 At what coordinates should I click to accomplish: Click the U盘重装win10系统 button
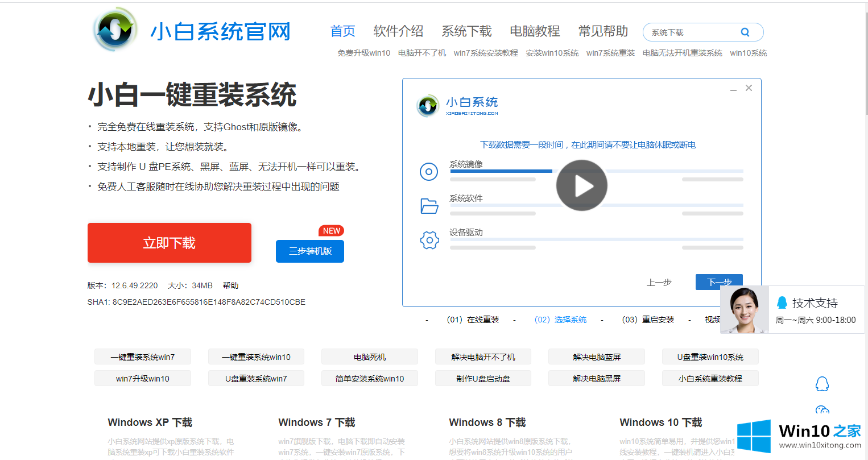[x=710, y=357]
